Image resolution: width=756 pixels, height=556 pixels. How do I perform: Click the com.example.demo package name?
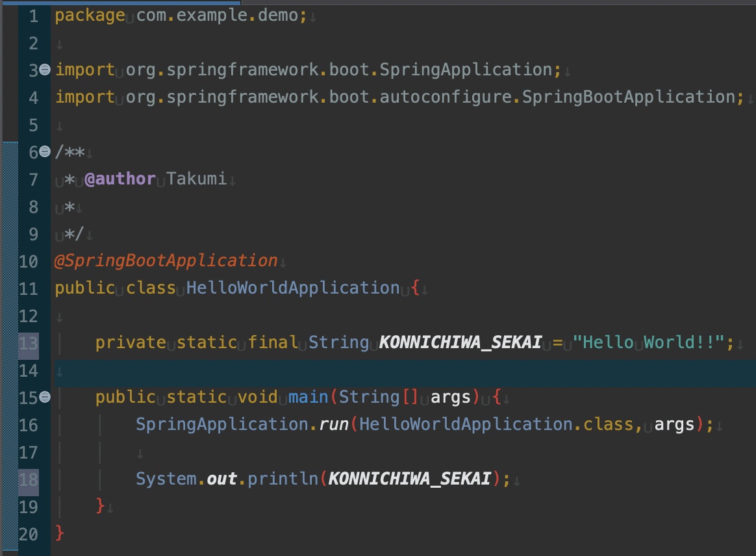[x=218, y=16]
